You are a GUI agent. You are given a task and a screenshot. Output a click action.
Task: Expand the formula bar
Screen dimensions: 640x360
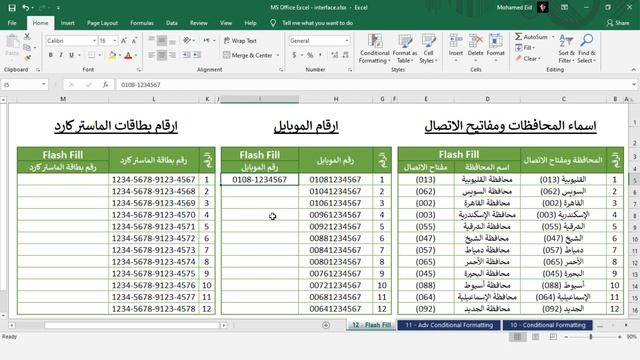(x=633, y=84)
